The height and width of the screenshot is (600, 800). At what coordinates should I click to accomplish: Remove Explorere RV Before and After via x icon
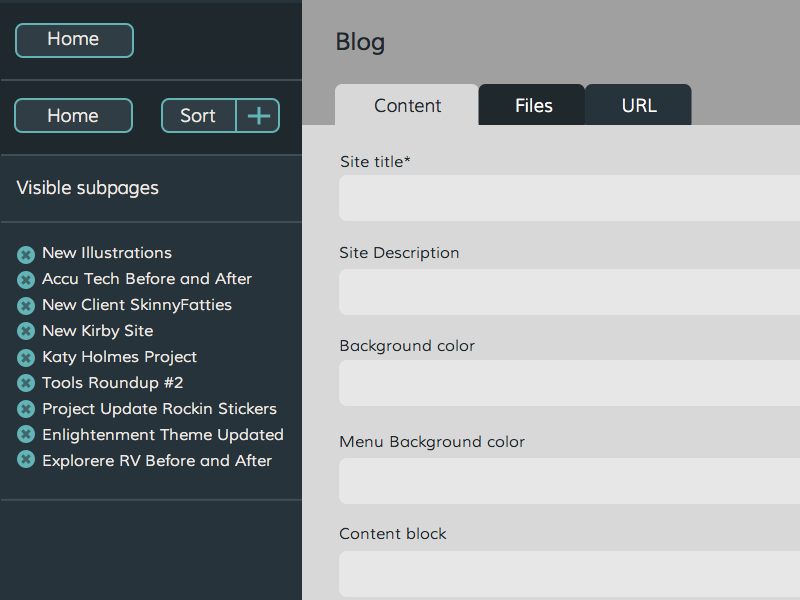26,462
